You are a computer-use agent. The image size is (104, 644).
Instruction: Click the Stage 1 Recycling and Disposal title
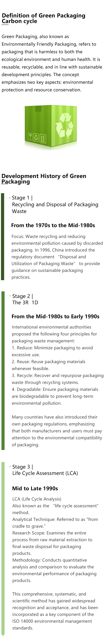pos(55,205)
